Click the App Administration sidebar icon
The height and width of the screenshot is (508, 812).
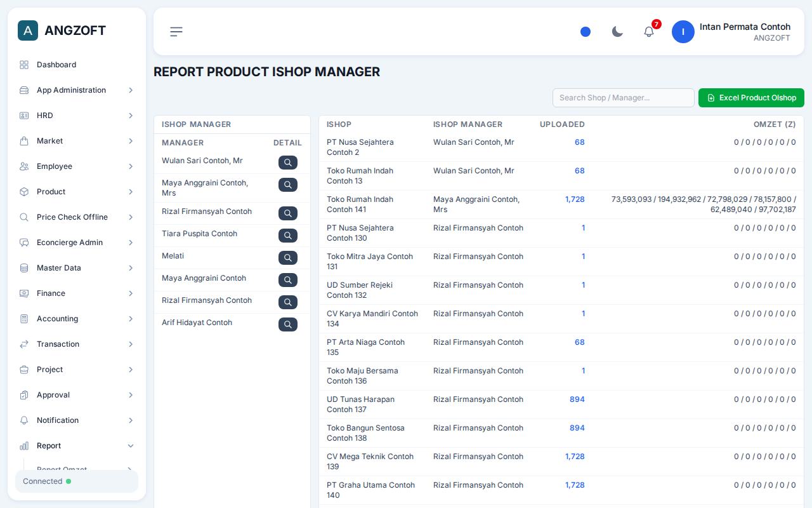point(24,90)
